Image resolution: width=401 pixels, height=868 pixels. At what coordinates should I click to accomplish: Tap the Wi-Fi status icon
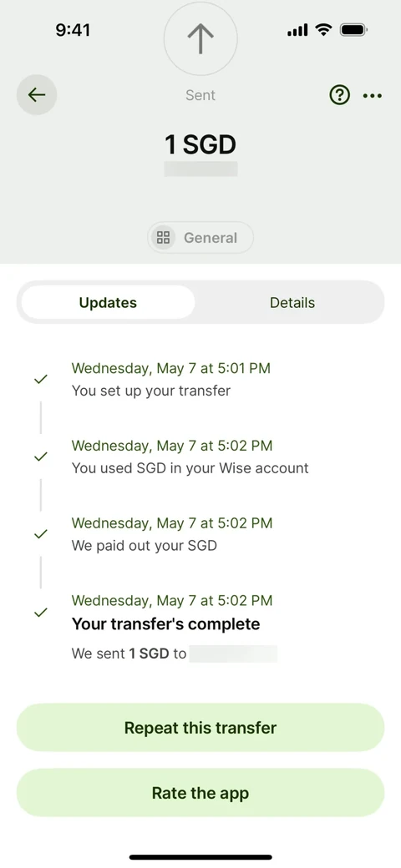pos(323,30)
